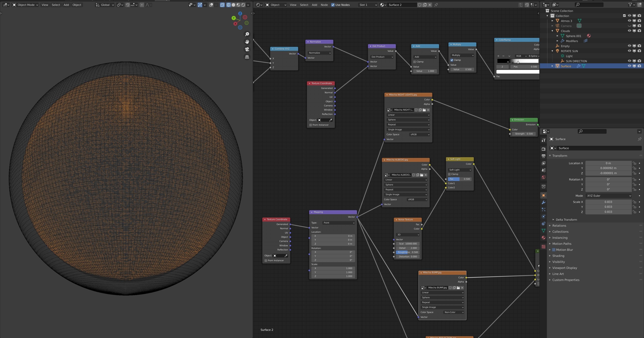Viewport: 644px width, 338px height.
Task: Disable Clamp in the Multiply node
Action: (x=452, y=60)
